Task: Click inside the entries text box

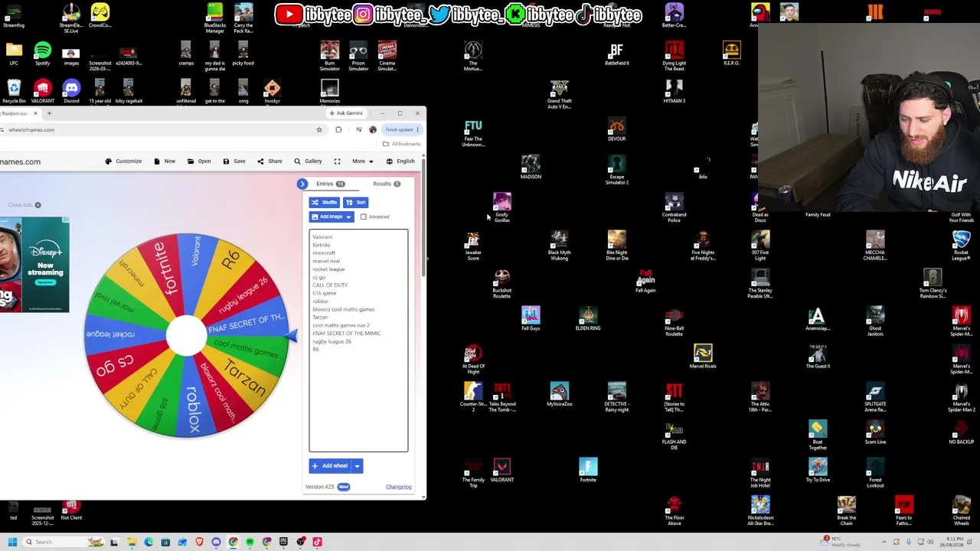Action: pyautogui.click(x=358, y=341)
